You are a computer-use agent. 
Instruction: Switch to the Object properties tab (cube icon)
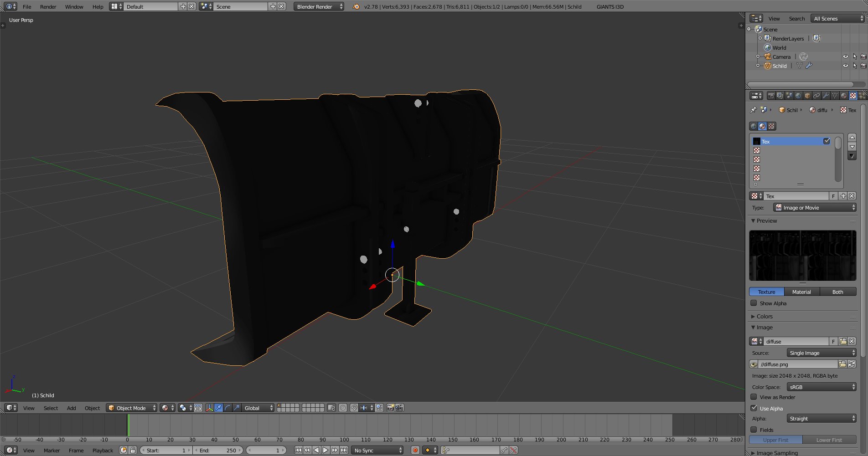click(807, 96)
